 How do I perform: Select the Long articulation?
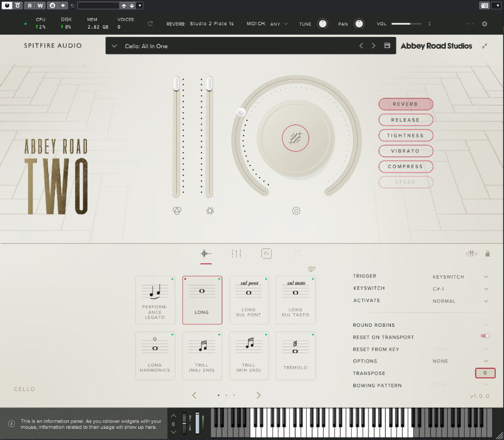pyautogui.click(x=202, y=300)
